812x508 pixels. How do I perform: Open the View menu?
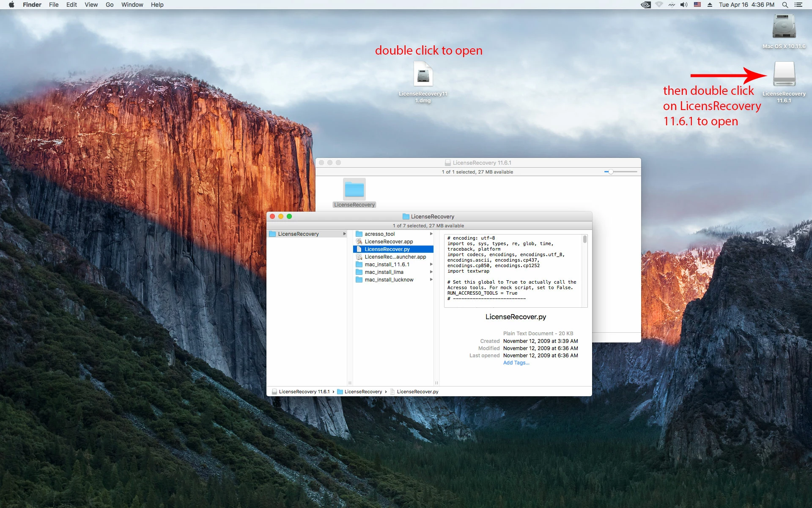click(91, 5)
